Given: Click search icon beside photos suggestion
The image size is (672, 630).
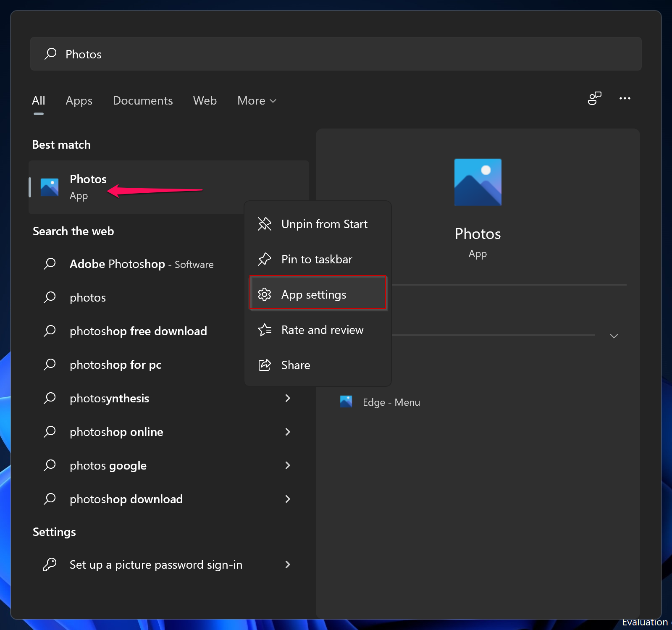Looking at the screenshot, I should [50, 297].
